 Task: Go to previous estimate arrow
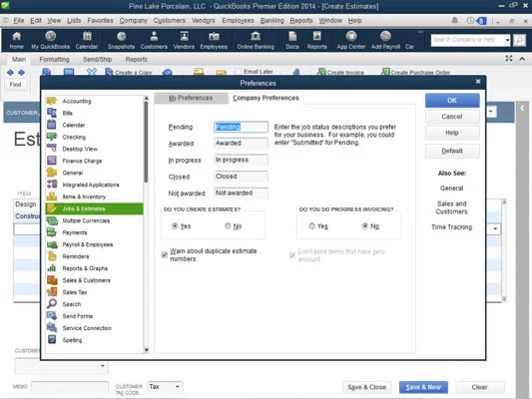click(x=10, y=72)
